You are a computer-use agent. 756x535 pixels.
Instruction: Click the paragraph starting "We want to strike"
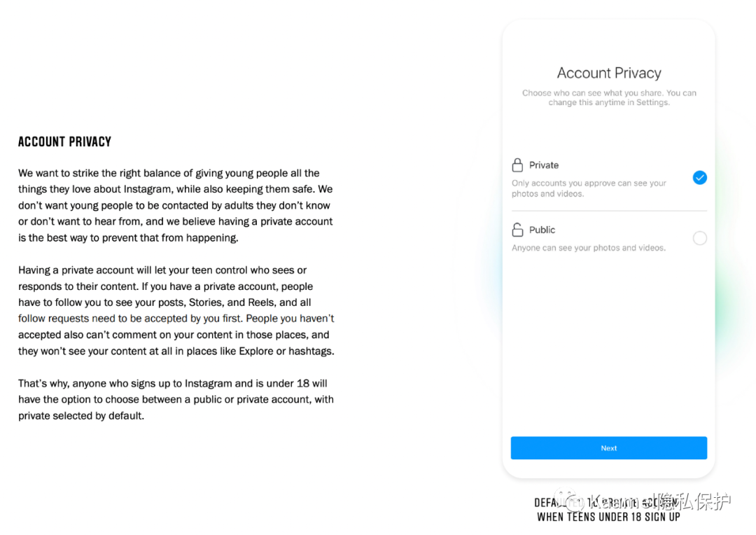tap(176, 205)
